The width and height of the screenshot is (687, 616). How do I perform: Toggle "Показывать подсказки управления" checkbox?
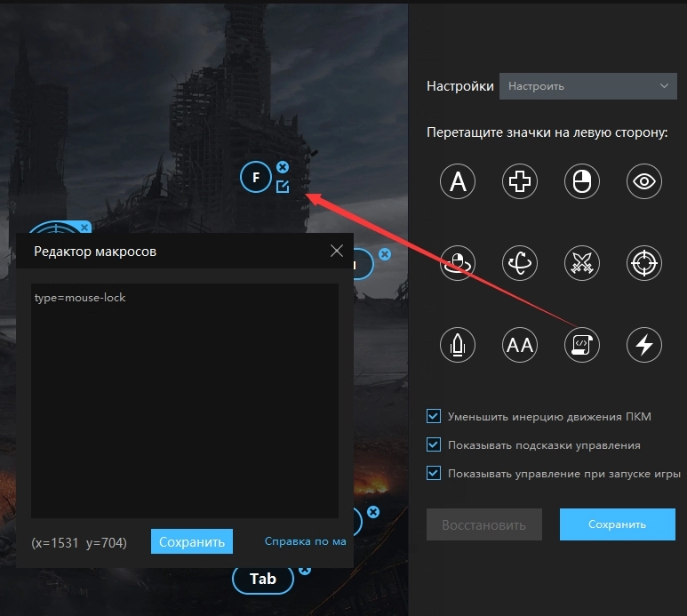click(434, 444)
